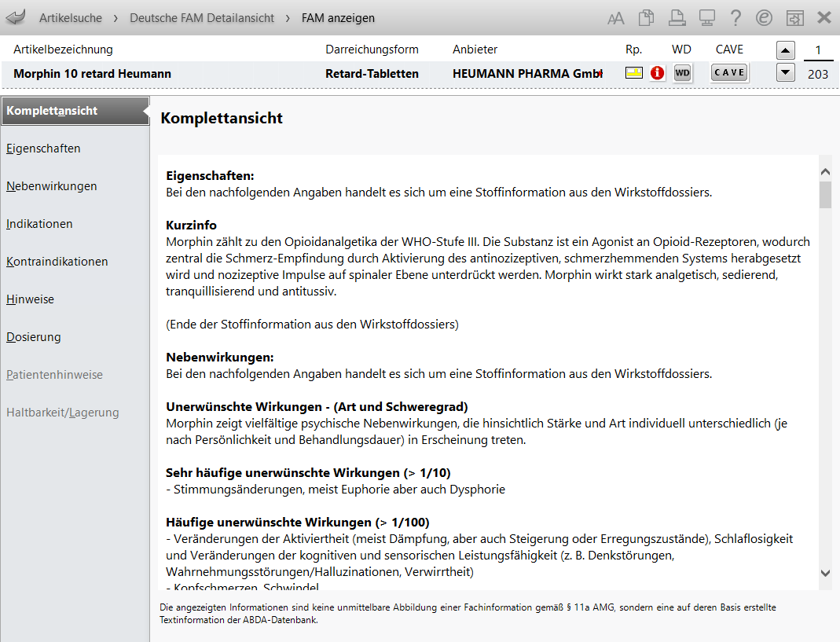Screen dimensions: 840x642
Task: Select the Hinweise section
Action: [x=30, y=299]
